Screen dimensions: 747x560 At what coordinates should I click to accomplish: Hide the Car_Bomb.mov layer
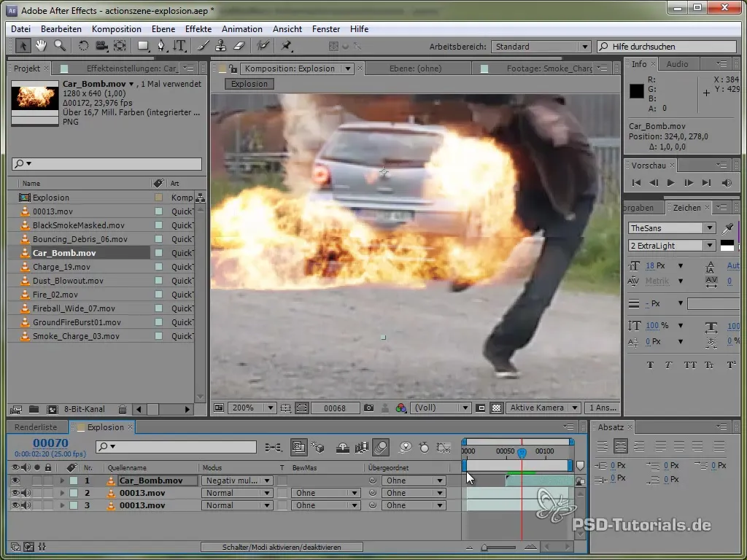pos(15,481)
